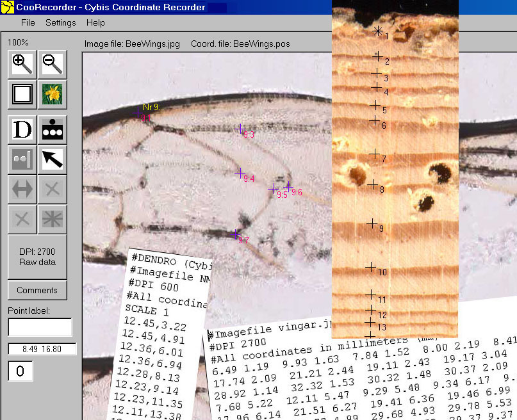This screenshot has width=517, height=420.
Task: Click the asterisk marker 1 on wood sample
Action: pyautogui.click(x=378, y=31)
